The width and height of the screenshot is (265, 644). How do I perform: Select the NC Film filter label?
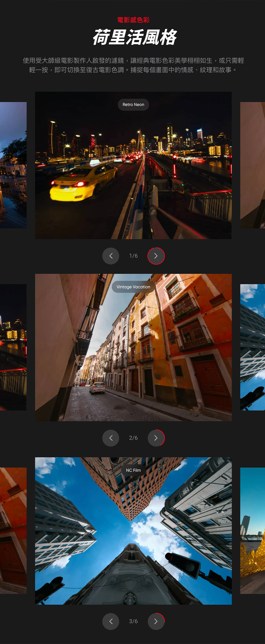[133, 470]
